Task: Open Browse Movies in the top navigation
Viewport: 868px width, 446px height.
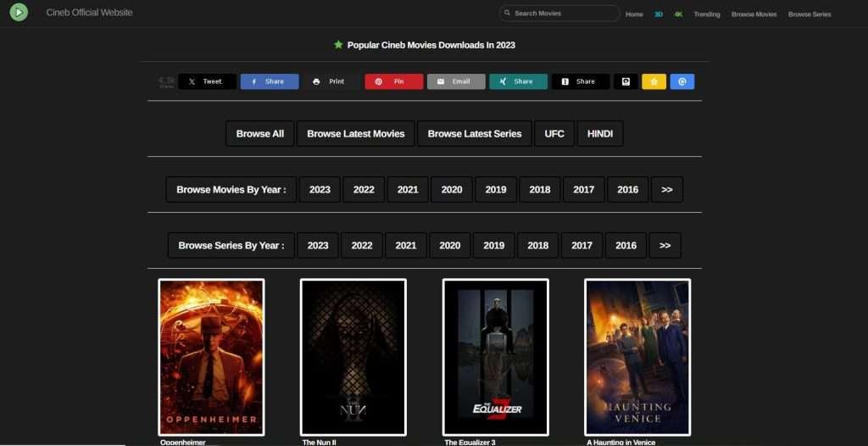Action: pos(754,14)
